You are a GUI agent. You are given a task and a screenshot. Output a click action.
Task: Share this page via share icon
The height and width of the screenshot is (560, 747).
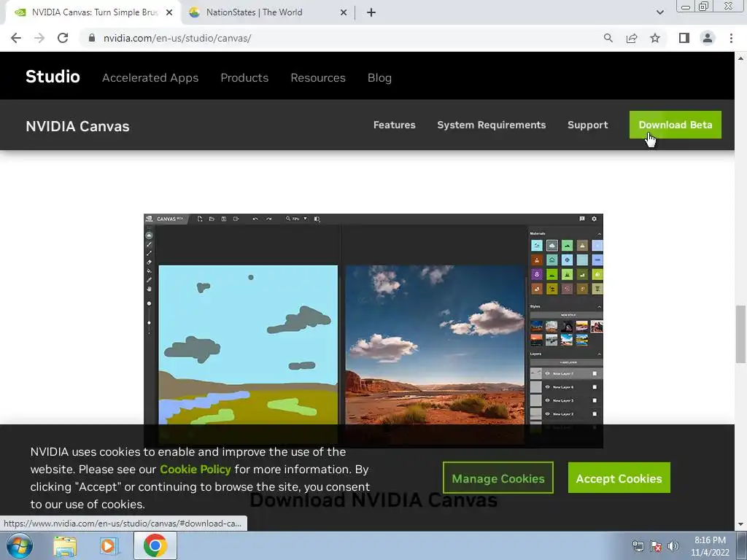[x=632, y=38]
